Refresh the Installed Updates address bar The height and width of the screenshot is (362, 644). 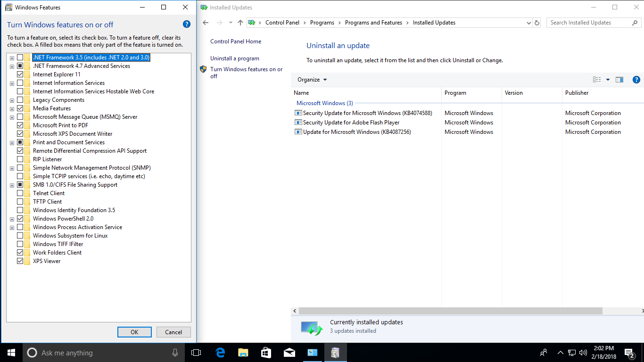(537, 23)
